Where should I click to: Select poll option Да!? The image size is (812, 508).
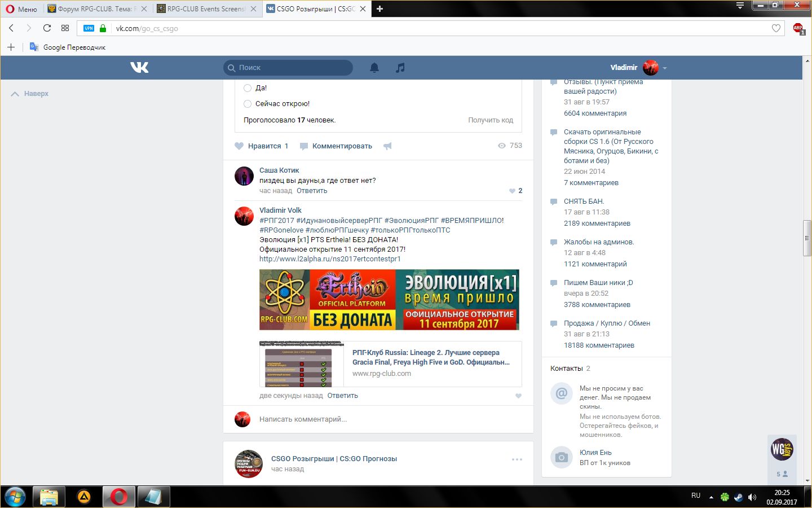point(248,87)
